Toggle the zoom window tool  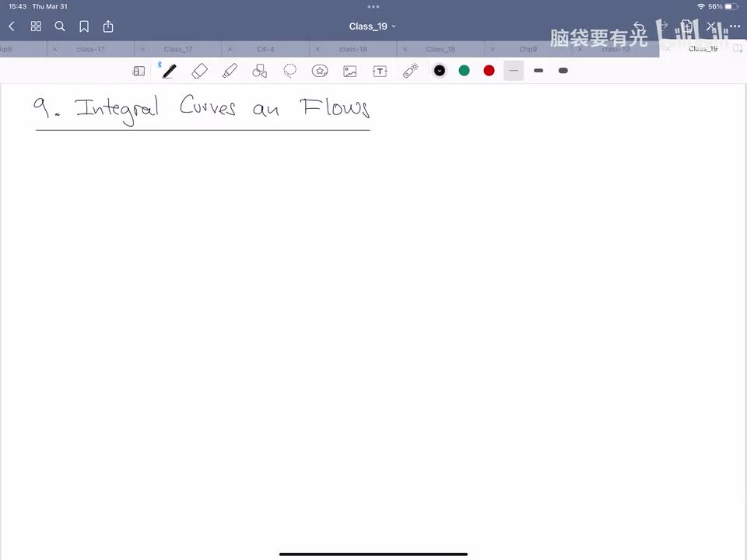coord(139,71)
